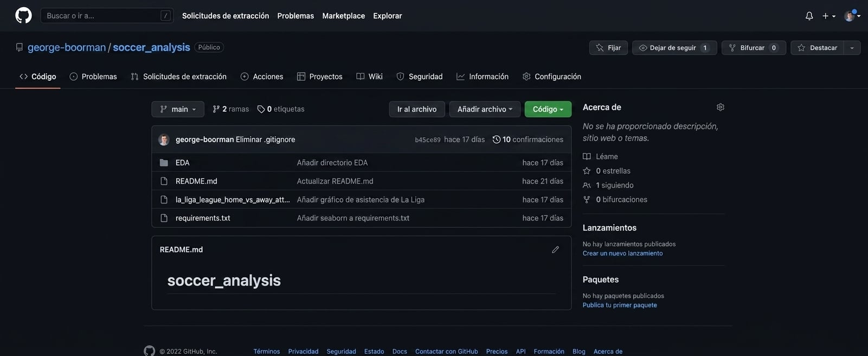The width and height of the screenshot is (868, 356).
Task: Expand the star lists dropdown arrow
Action: point(852,48)
